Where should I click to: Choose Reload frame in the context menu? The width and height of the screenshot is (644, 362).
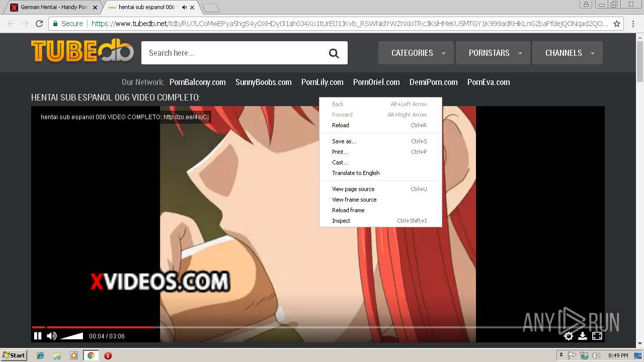pyautogui.click(x=380, y=210)
